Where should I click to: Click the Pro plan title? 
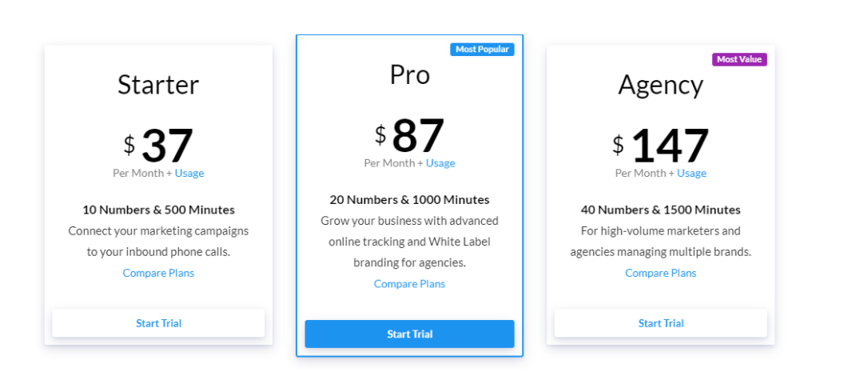click(x=409, y=74)
